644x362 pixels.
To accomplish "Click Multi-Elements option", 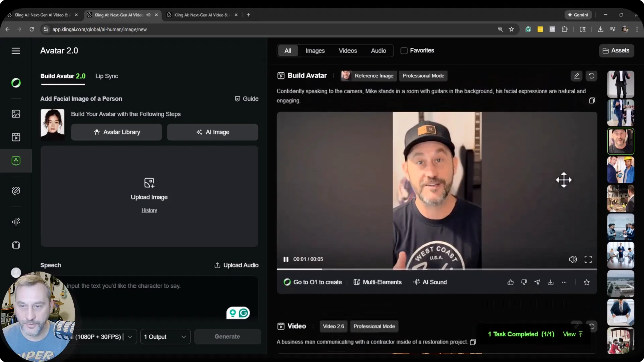I will click(x=377, y=282).
